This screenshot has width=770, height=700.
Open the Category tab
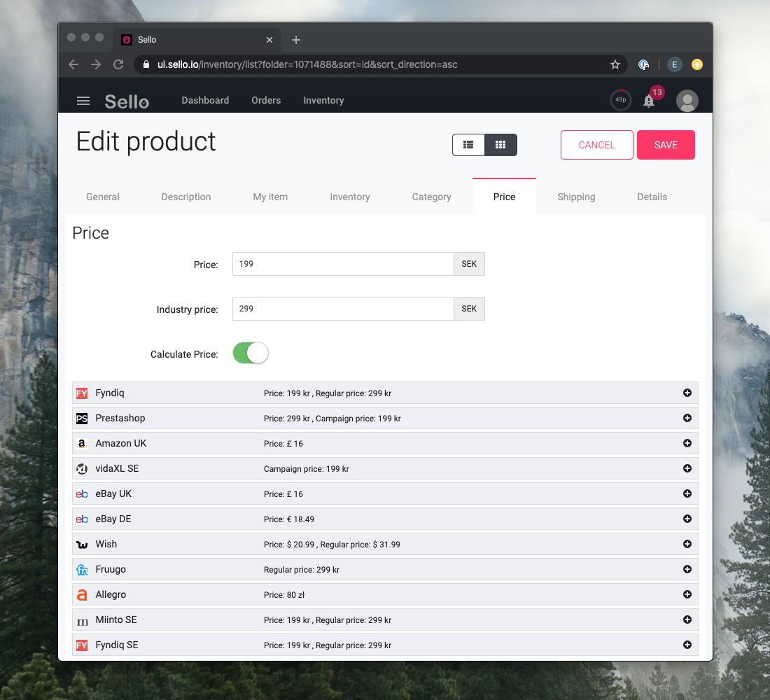[x=432, y=197]
